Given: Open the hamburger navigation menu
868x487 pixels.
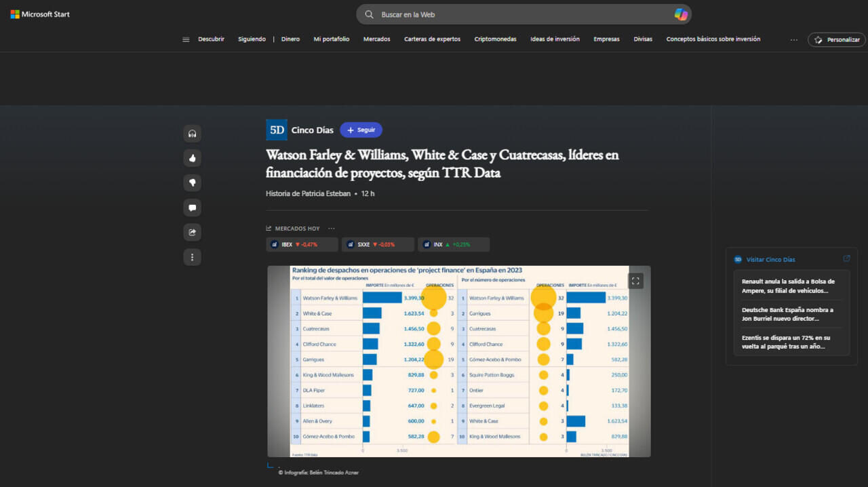Looking at the screenshot, I should tap(186, 39).
